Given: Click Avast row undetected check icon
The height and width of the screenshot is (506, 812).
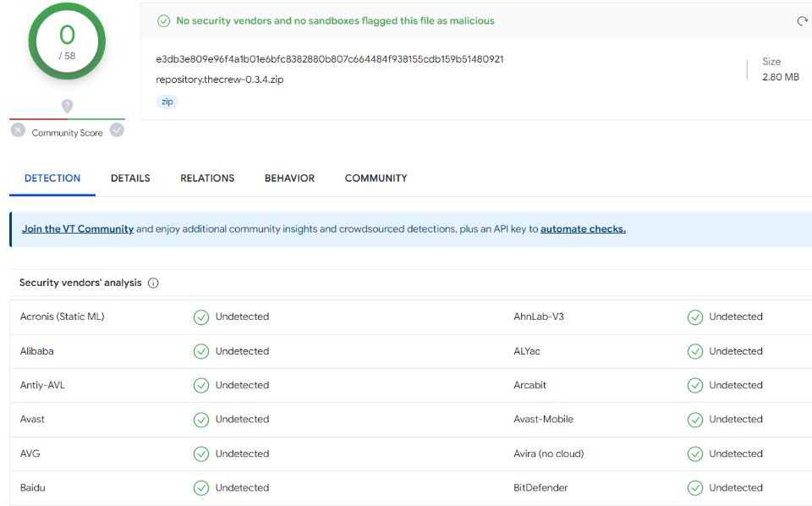Looking at the screenshot, I should tap(201, 420).
